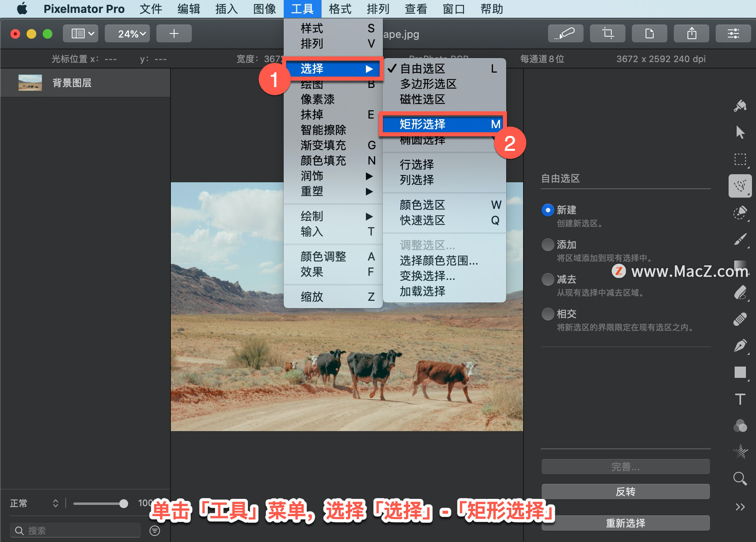
Task: Choose 样式 in the 工具 menu
Action: [x=333, y=28]
